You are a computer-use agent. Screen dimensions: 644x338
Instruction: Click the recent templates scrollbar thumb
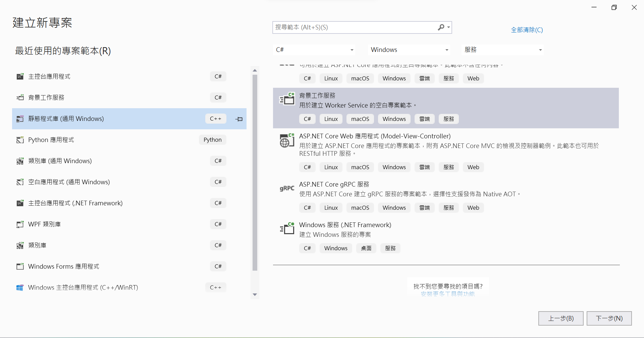pyautogui.click(x=255, y=173)
